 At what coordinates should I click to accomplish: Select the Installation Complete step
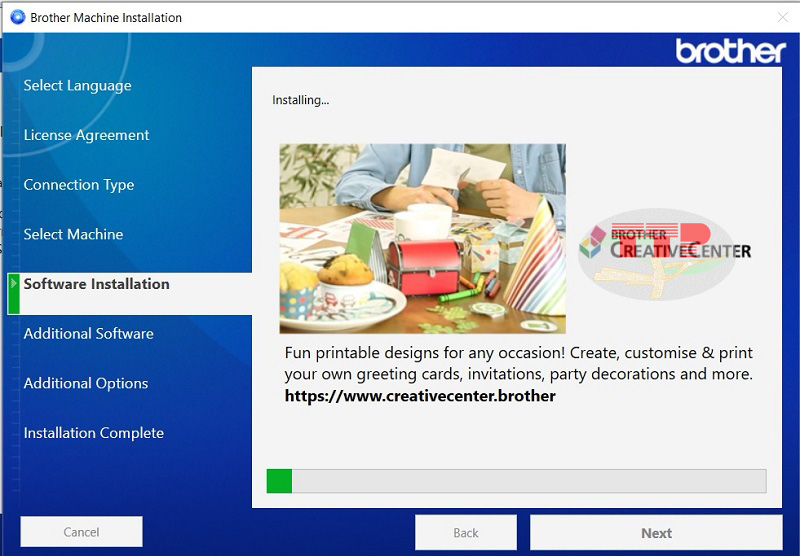[93, 433]
